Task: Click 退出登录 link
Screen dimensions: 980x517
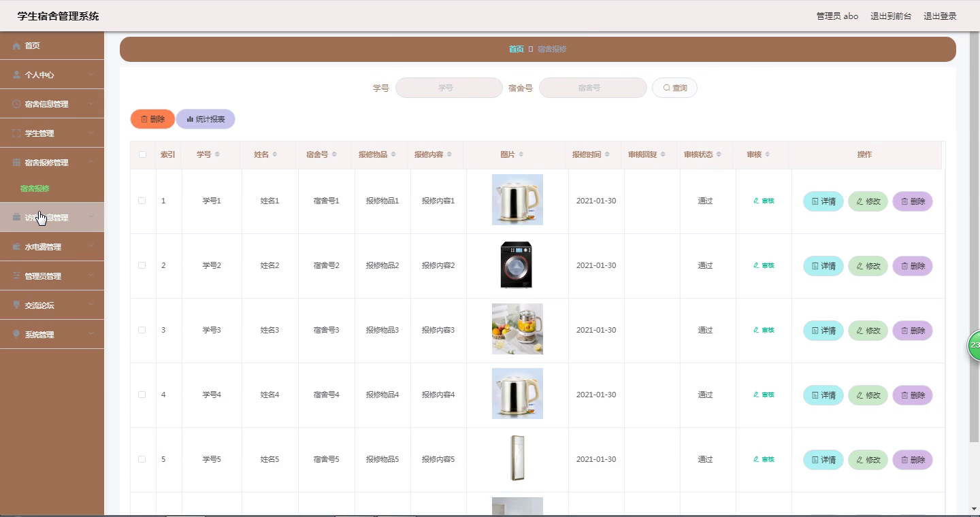Action: point(940,16)
